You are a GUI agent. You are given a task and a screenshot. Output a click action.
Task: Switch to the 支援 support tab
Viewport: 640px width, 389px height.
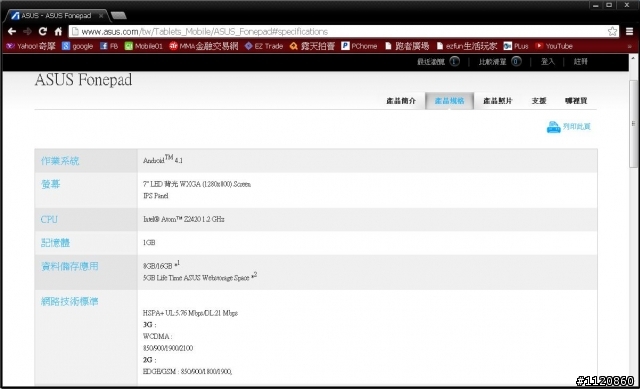(x=539, y=101)
